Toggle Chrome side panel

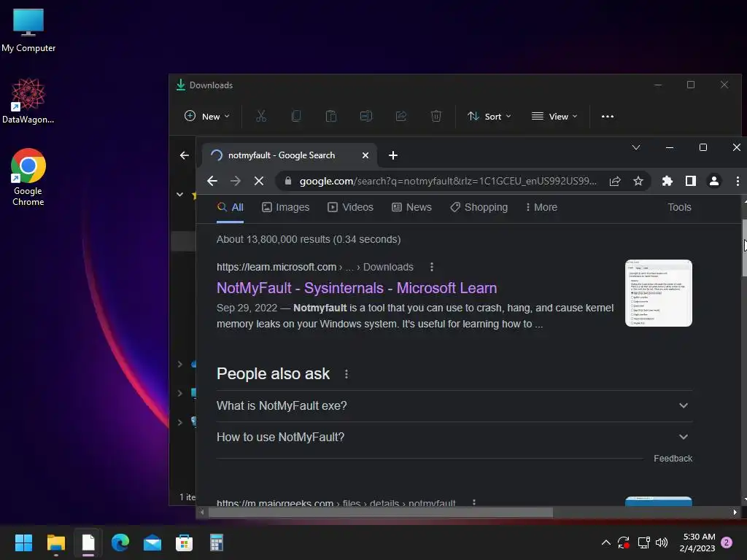[690, 181]
